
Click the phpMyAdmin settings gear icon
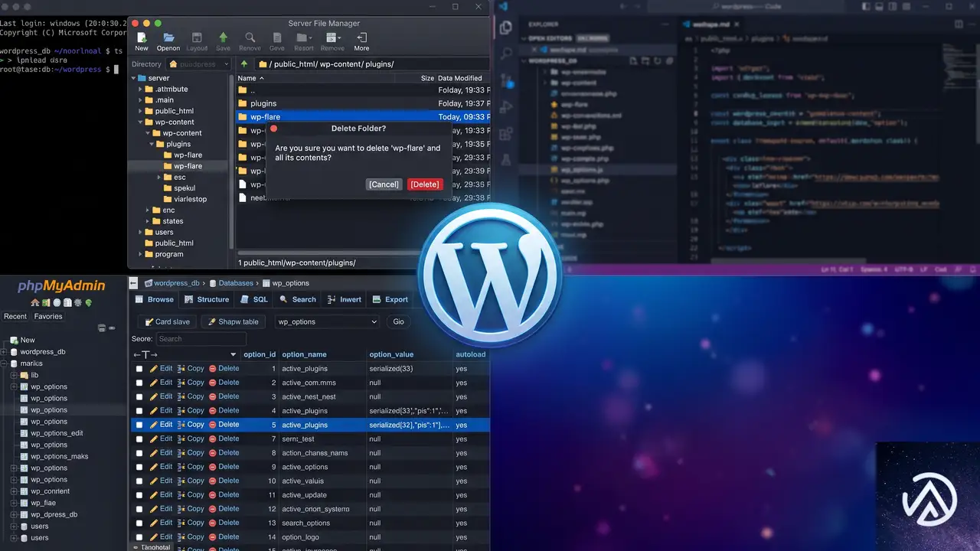pyautogui.click(x=78, y=303)
